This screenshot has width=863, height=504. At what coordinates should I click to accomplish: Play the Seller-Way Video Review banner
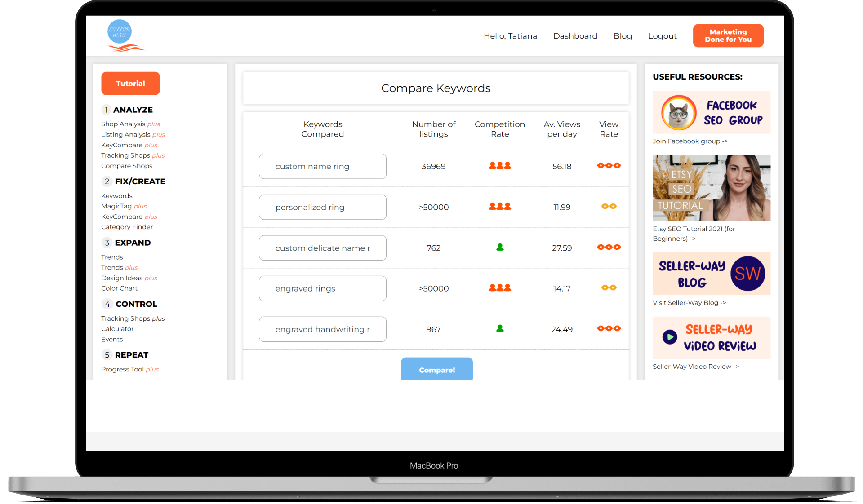point(712,337)
